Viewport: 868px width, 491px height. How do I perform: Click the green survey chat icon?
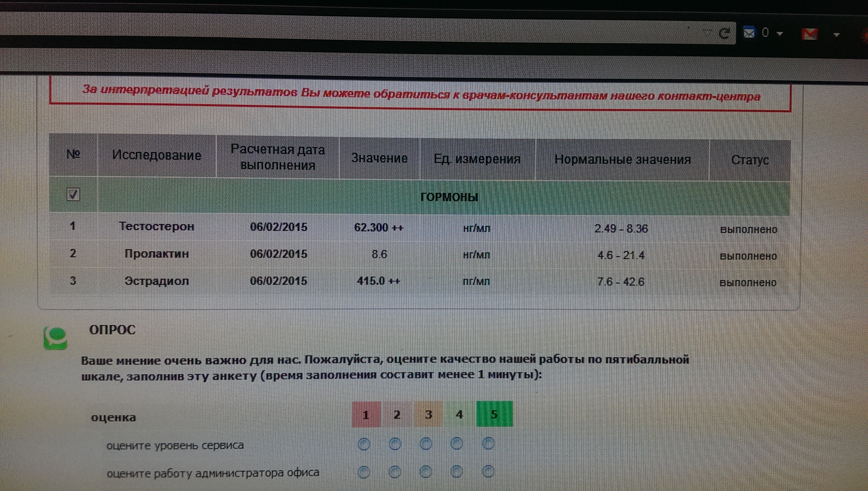click(55, 338)
